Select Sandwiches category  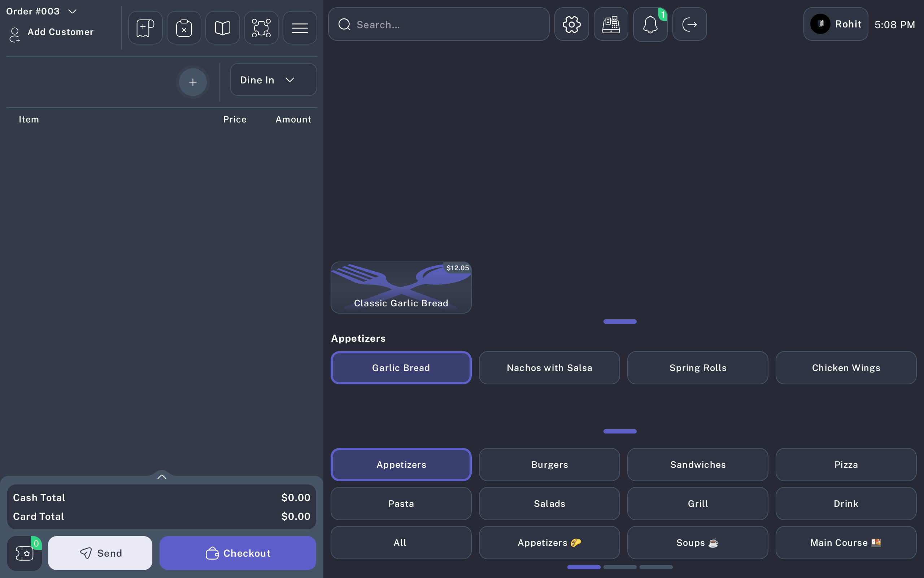point(698,465)
